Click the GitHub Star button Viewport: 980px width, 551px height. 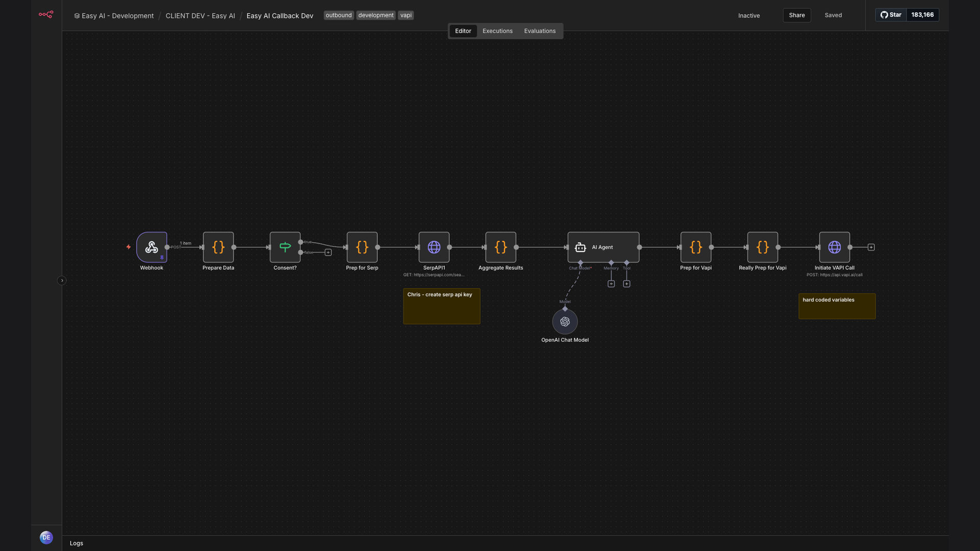tap(891, 15)
